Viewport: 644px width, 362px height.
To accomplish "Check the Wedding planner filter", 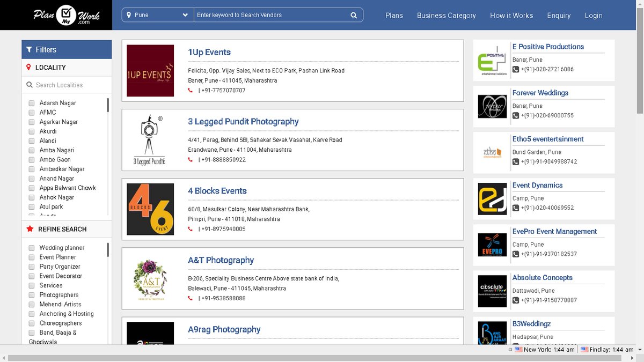I will (x=32, y=248).
